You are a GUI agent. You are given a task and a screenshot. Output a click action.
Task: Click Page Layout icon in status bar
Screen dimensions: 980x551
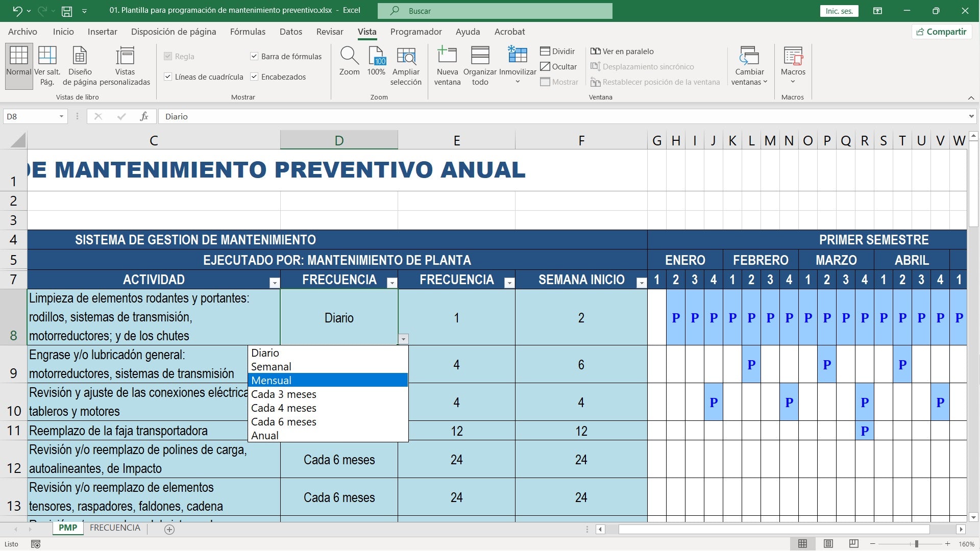[828, 544]
